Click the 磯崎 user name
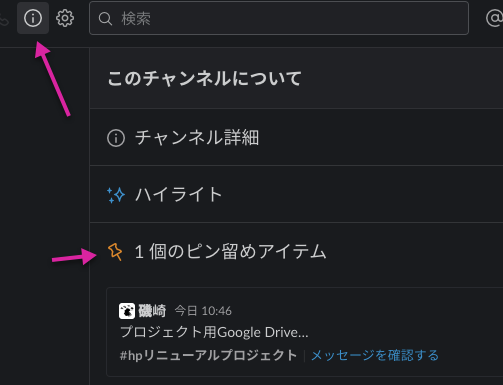The image size is (503, 385). (x=152, y=311)
